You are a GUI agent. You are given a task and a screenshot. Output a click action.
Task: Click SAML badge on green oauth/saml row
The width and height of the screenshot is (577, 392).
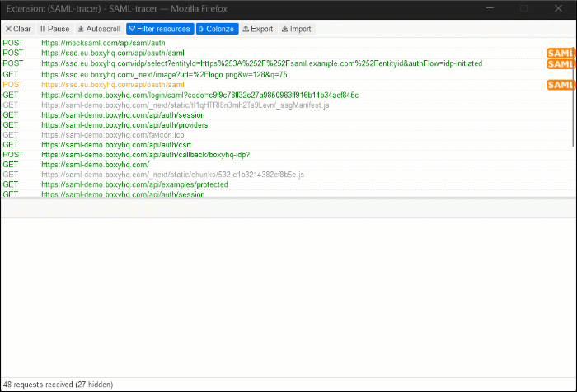[x=560, y=54]
